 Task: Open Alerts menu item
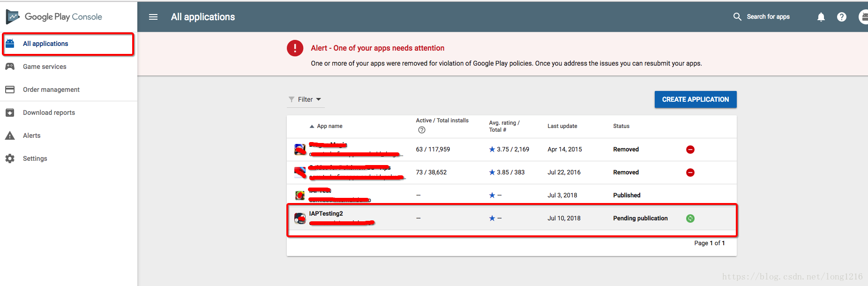(x=68, y=135)
